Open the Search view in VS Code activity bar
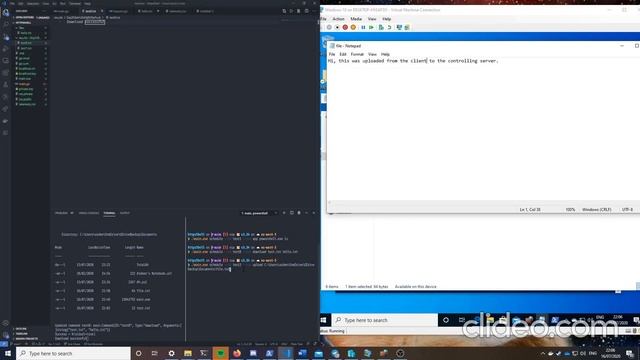Screen dimensions: 640x360 click(x=5, y=25)
